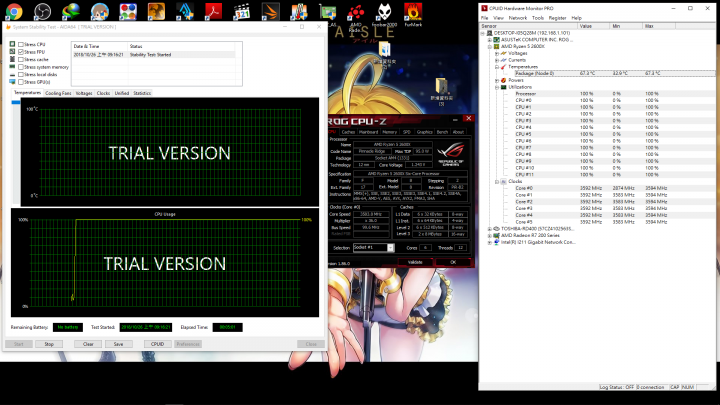Open the Statistics tab in AIDA64
The image size is (720, 405).
pos(142,93)
